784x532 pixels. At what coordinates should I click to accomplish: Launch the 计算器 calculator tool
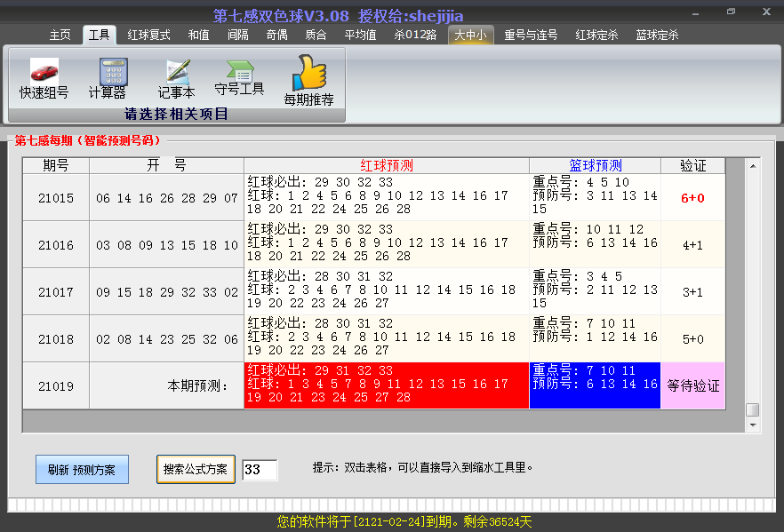click(107, 78)
